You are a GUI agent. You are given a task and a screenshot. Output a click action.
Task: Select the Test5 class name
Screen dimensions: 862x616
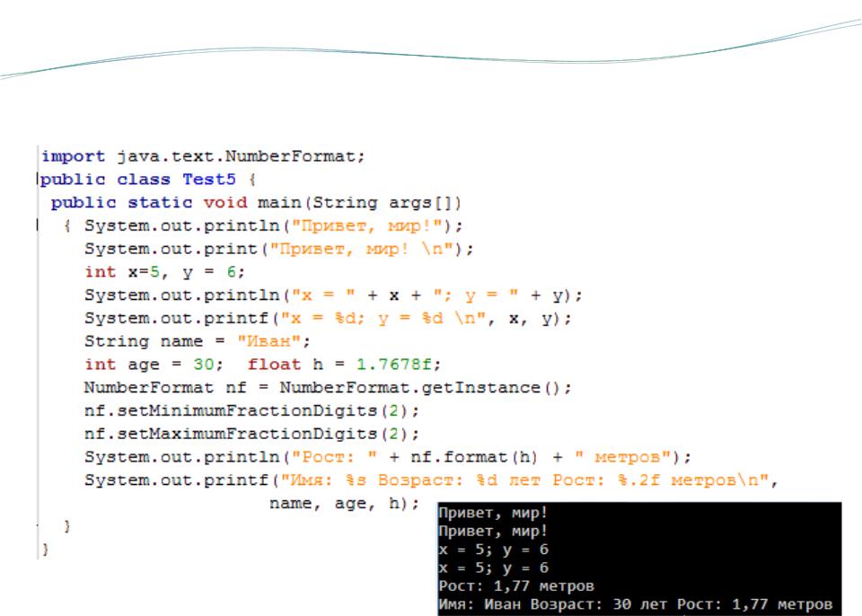209,180
